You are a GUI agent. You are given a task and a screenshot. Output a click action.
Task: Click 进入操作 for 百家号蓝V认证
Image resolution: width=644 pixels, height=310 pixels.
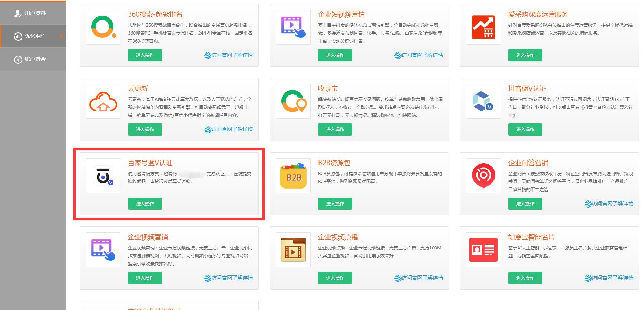pos(145,203)
